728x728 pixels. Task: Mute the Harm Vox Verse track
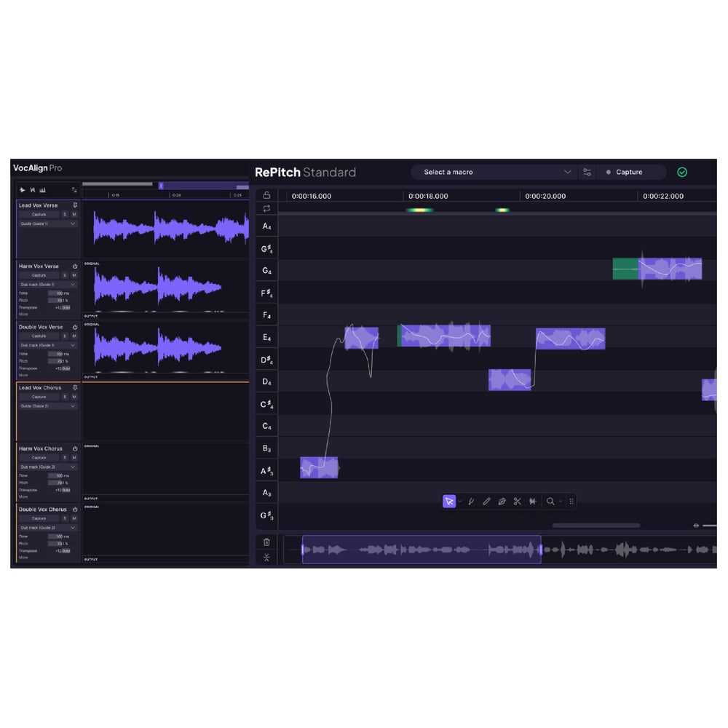click(74, 275)
